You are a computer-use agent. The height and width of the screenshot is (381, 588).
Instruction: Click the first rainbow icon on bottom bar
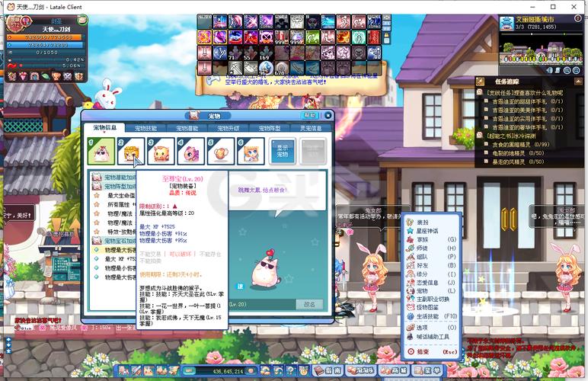[x=266, y=370]
